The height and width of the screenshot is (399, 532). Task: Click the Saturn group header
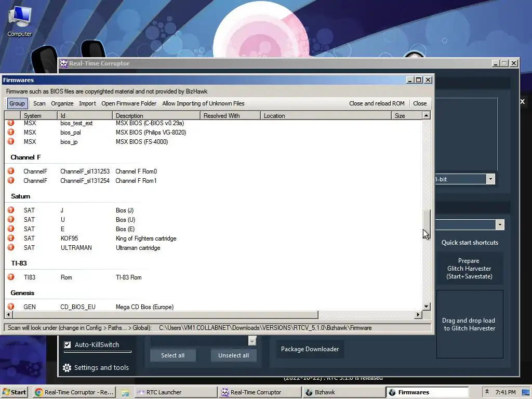point(20,196)
